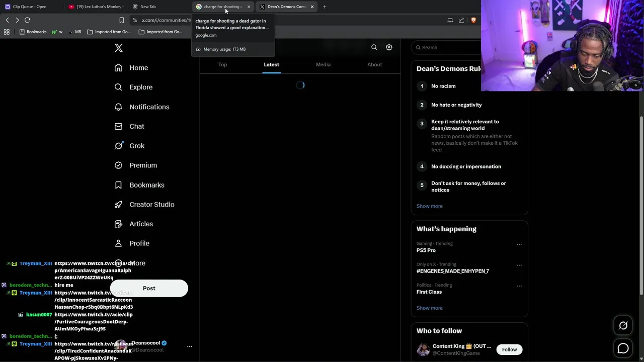Open the Bookmarks folder in the bookmarks bar
The image size is (644, 362).
click(33, 32)
